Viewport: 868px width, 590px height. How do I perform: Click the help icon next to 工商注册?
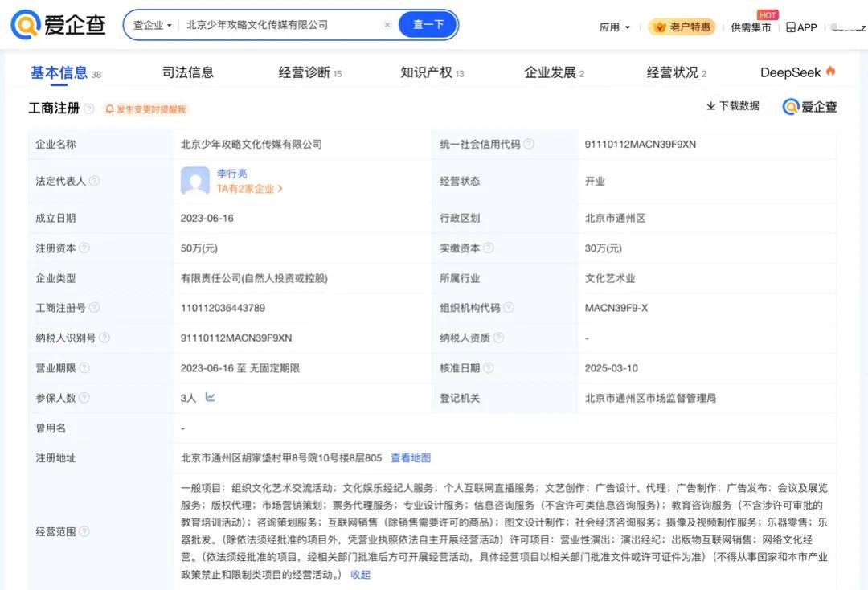[x=89, y=109]
